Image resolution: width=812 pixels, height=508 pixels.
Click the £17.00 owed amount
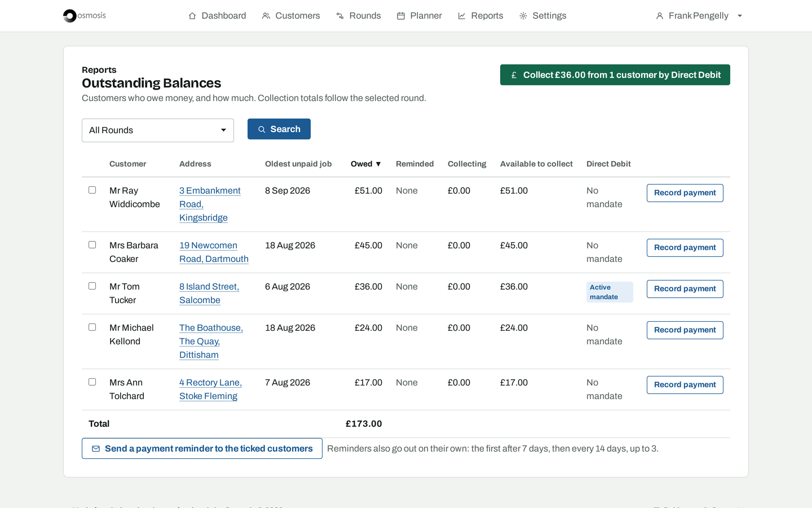pos(368,383)
